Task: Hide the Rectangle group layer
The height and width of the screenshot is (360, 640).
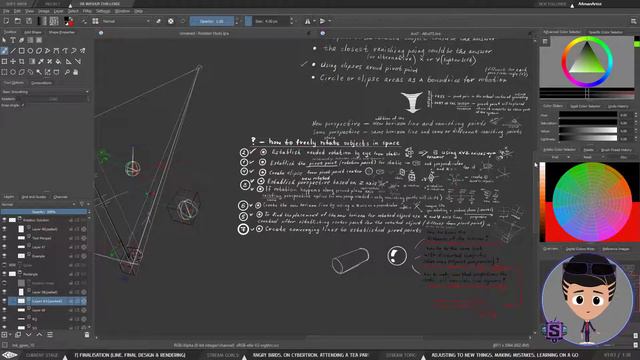Action: click(x=4, y=274)
